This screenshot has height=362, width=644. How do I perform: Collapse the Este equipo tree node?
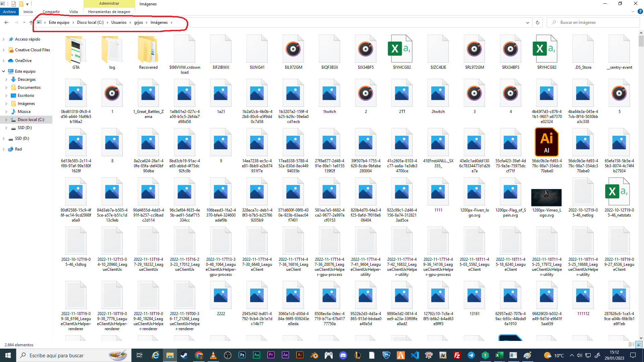pyautogui.click(x=3, y=71)
